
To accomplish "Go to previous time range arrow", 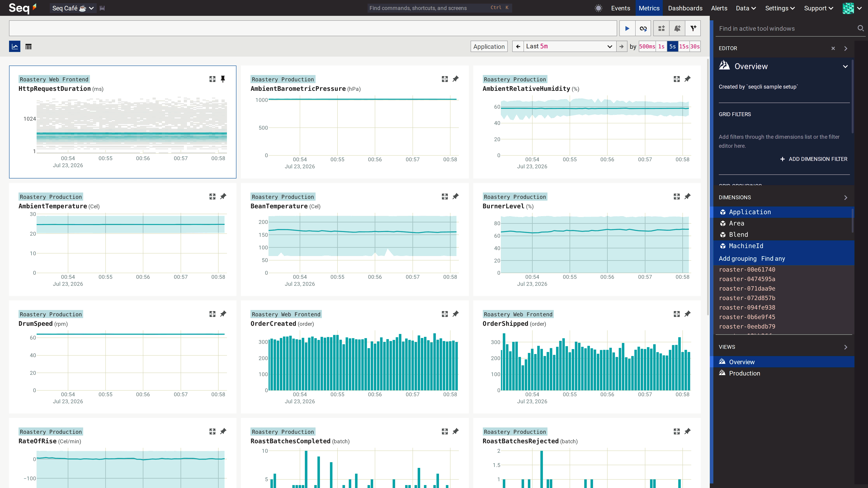I will point(518,47).
